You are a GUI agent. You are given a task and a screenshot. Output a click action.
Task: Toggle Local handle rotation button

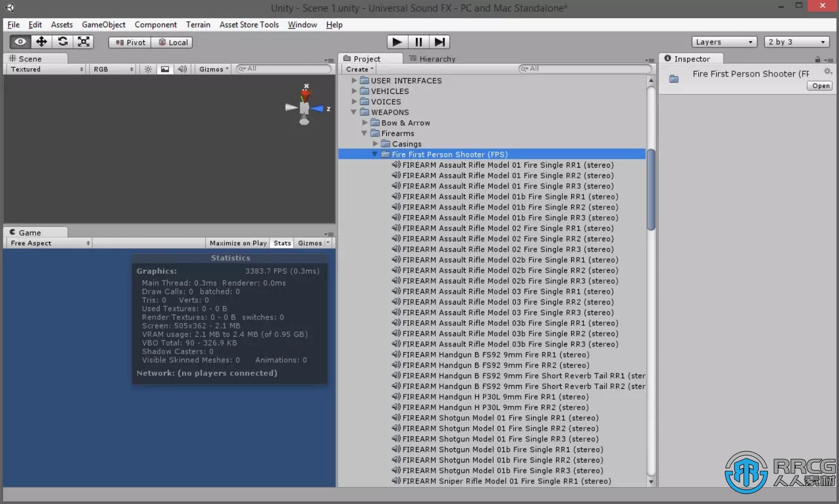[x=172, y=42]
